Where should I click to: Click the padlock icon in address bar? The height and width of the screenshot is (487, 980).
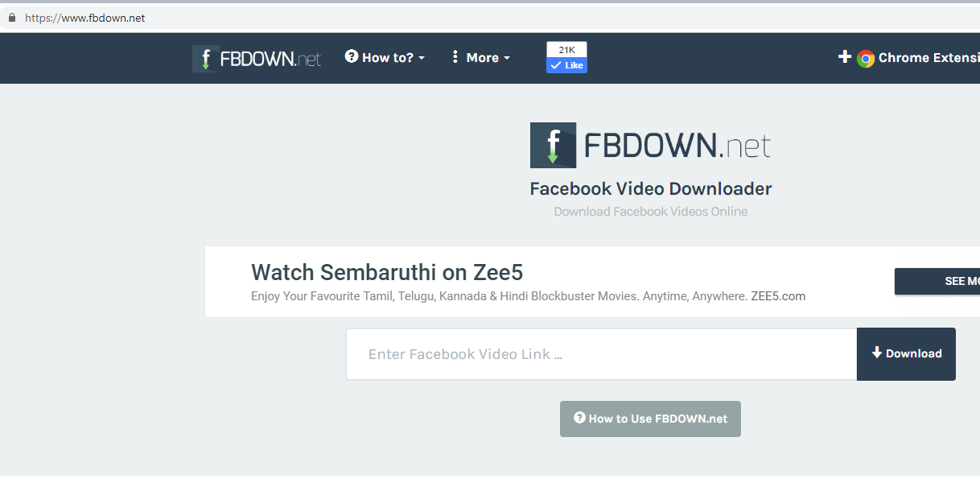click(12, 18)
